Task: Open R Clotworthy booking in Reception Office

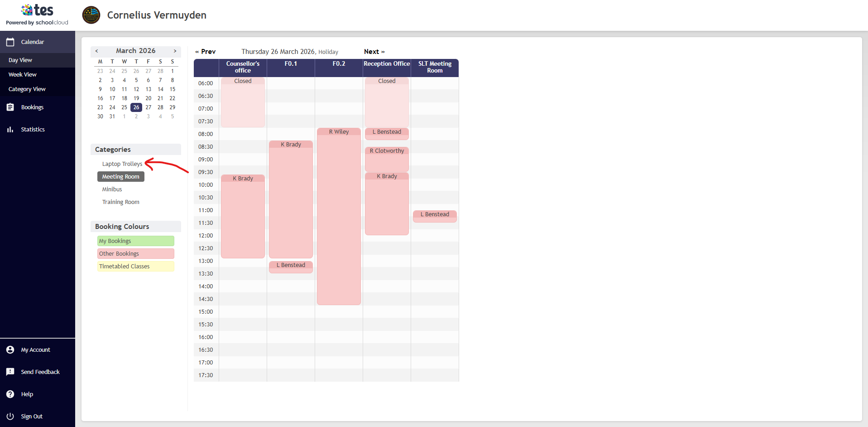Action: [387, 159]
